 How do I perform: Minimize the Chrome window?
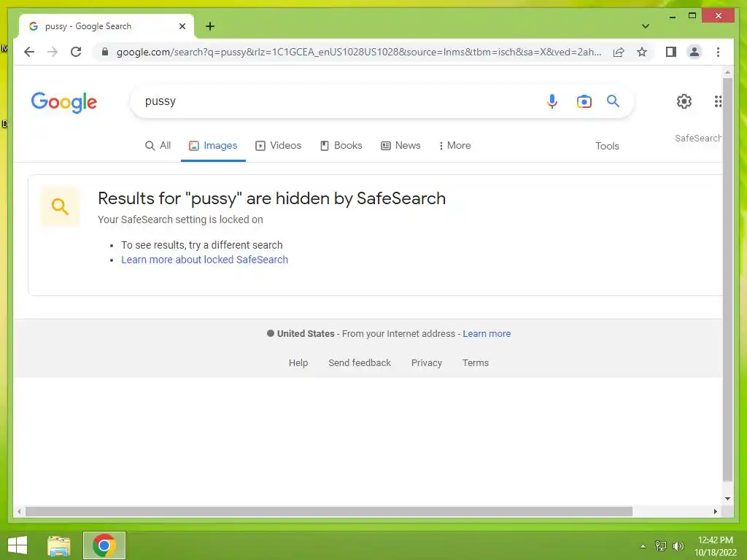pyautogui.click(x=672, y=16)
